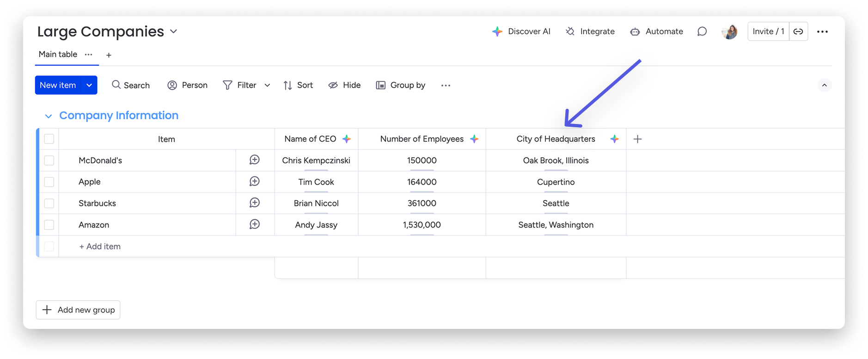This screenshot has width=868, height=359.
Task: Open the Automate robot icon
Action: (635, 31)
